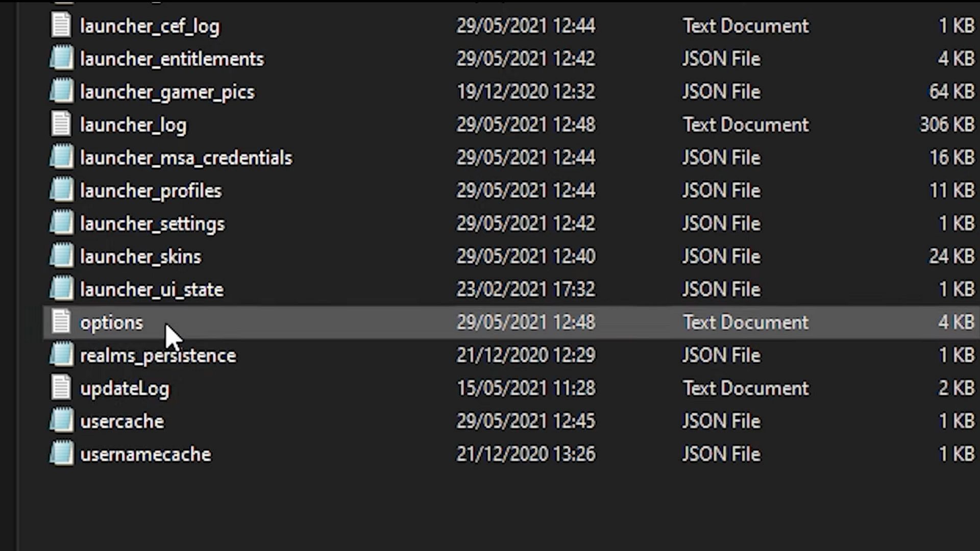Image resolution: width=980 pixels, height=551 pixels.
Task: Open launcher_log text document
Action: (133, 124)
